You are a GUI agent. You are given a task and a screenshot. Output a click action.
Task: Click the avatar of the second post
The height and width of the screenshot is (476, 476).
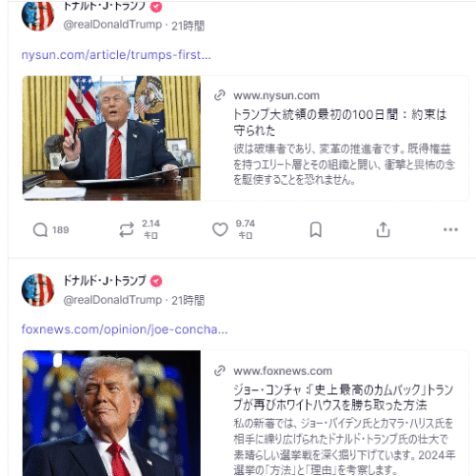pos(38,289)
